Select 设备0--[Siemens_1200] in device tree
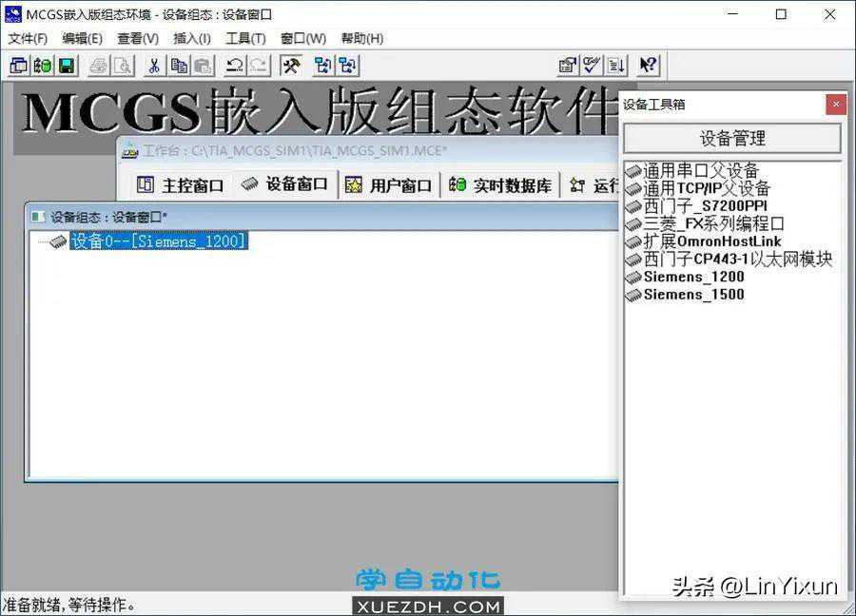Viewport: 856px width, 616px height. (x=158, y=241)
